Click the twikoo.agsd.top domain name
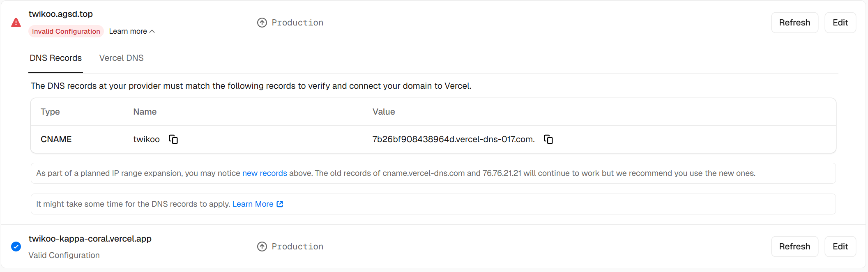 (61, 14)
